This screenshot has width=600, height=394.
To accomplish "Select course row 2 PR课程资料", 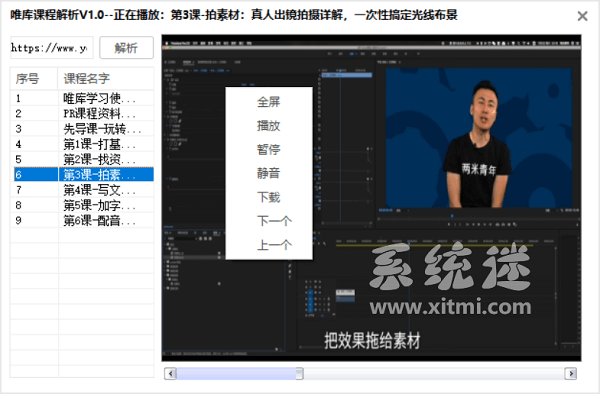I will click(x=82, y=114).
